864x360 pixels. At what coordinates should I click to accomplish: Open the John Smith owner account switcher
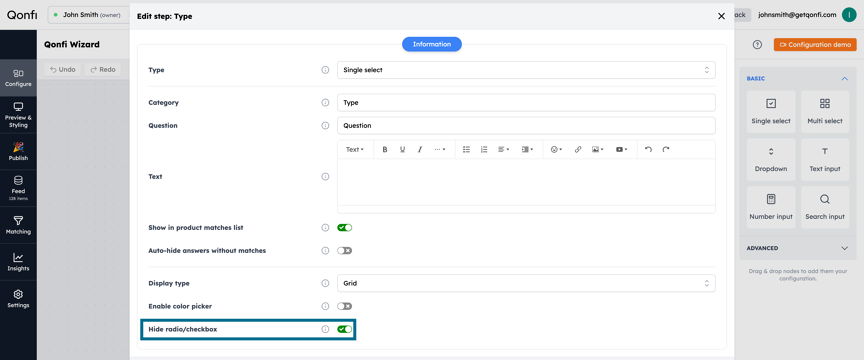point(89,15)
